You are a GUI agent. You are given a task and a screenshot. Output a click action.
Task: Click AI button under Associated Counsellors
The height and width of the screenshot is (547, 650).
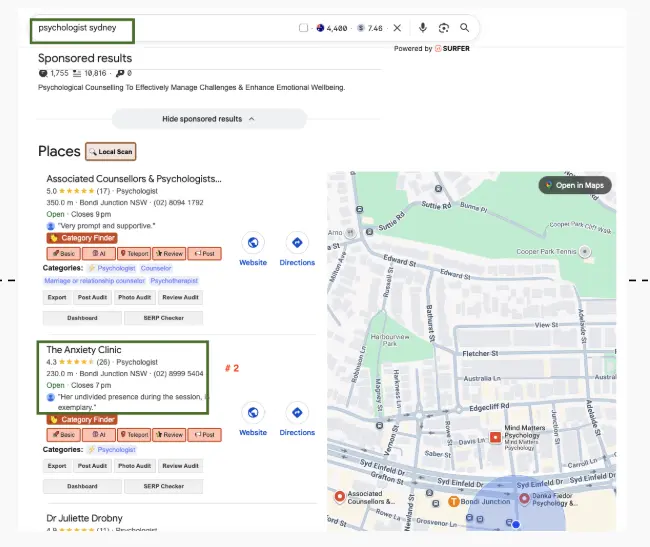99,254
